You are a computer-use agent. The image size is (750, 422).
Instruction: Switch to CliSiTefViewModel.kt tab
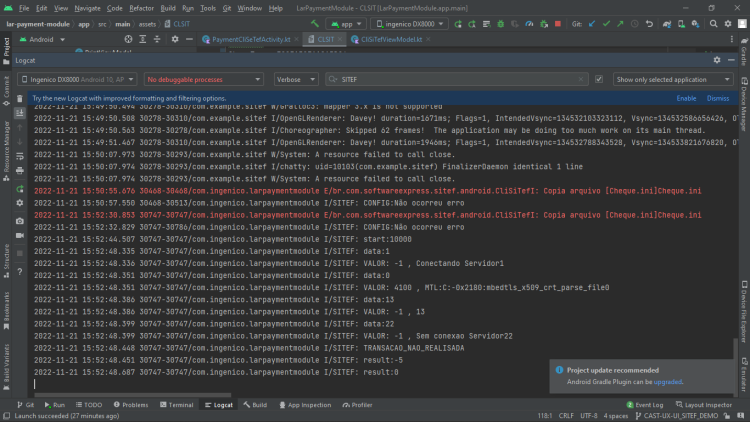(391, 39)
